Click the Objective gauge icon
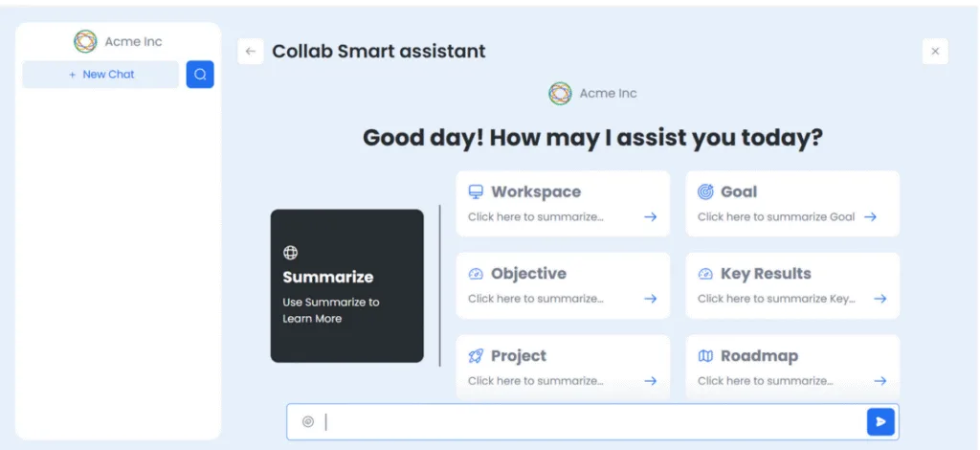Viewport: 980px width, 450px height. (x=476, y=274)
